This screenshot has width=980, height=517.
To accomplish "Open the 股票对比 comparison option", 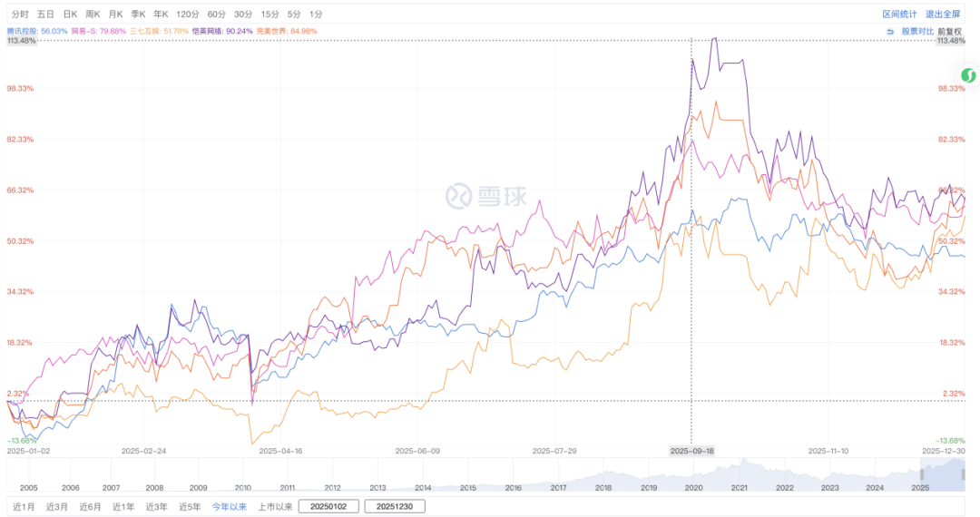I will click(x=916, y=31).
